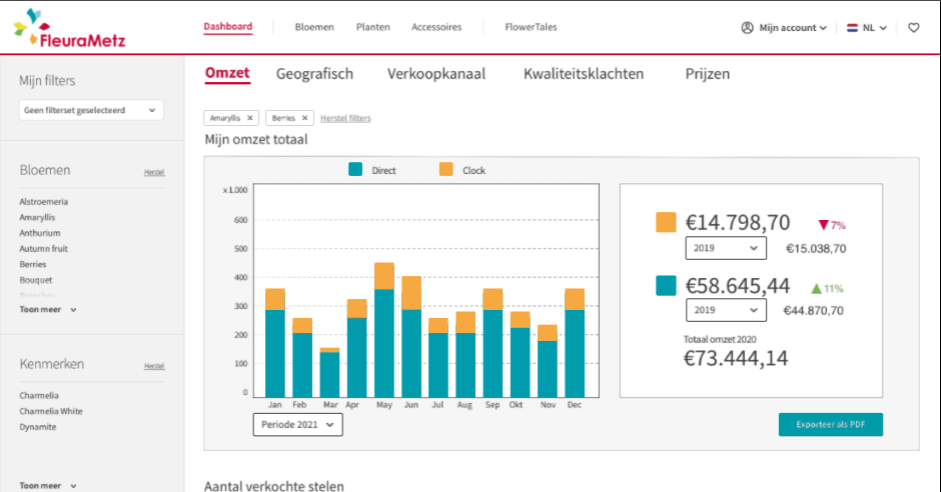Select Alstroemeria in the Bloemen filter
Viewport: 941px width, 492px height.
pos(43,202)
